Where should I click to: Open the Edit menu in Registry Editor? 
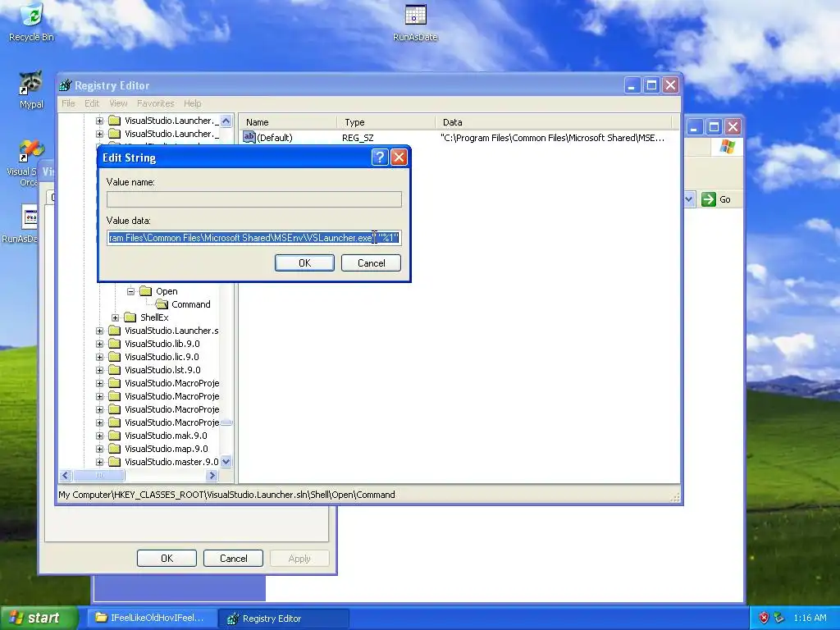(x=92, y=103)
